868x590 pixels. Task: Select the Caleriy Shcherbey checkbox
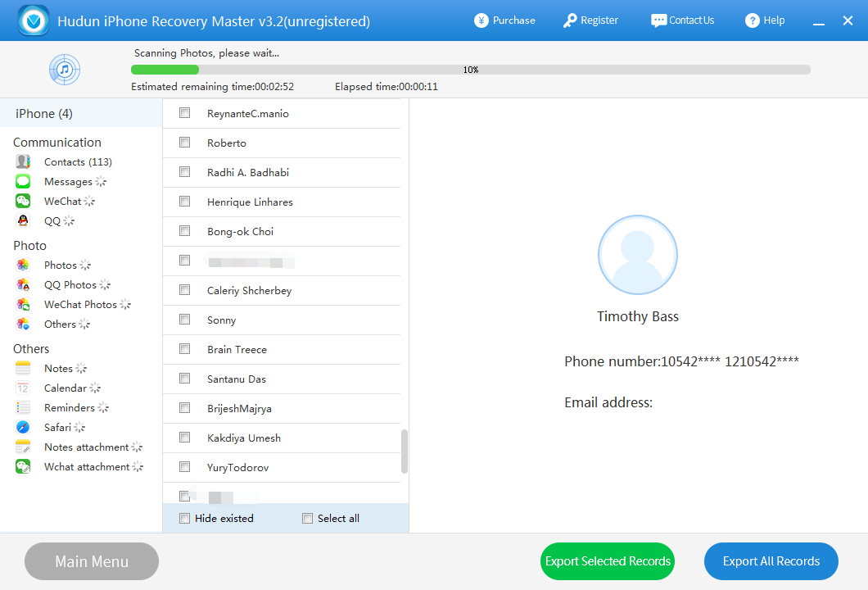[x=185, y=290]
